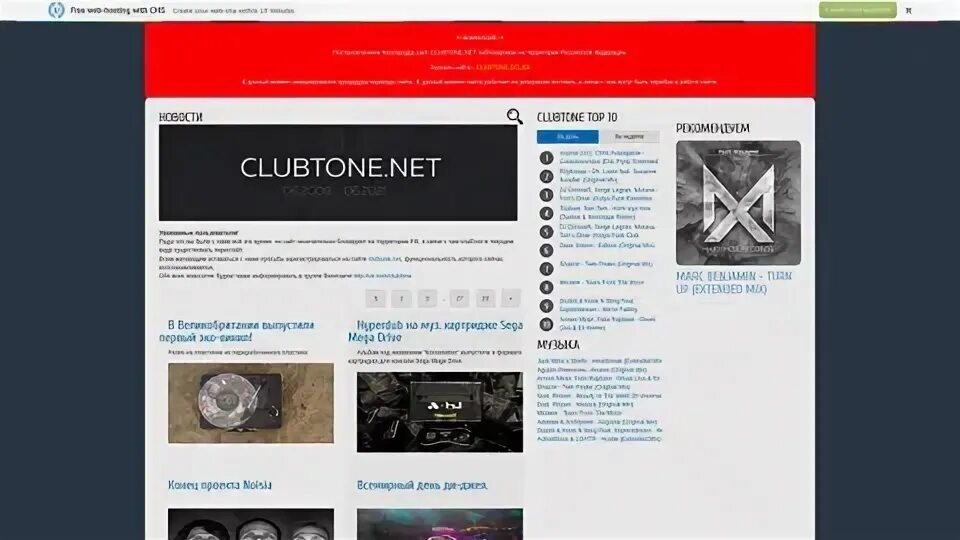Click the recommended Marc Benjamin album cover
This screenshot has width=960, height=540.
click(738, 203)
